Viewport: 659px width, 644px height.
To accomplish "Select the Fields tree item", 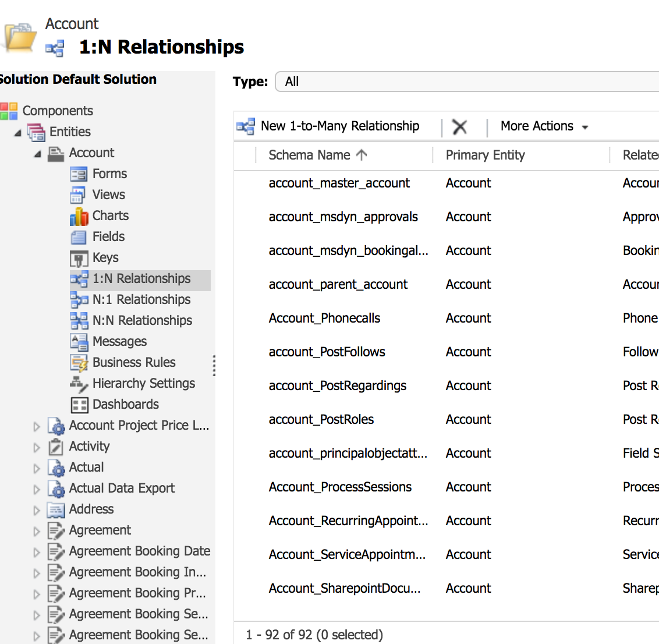I will tap(108, 236).
